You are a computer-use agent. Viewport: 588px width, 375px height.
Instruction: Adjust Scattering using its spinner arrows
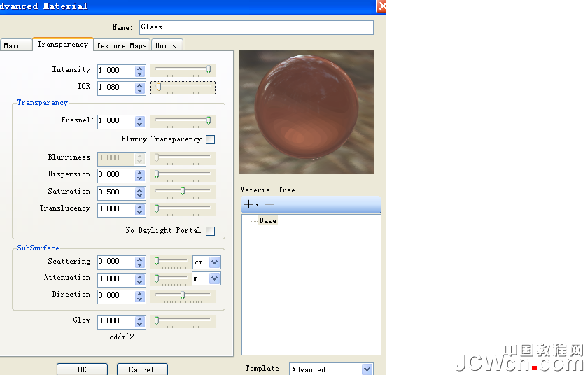point(140,262)
